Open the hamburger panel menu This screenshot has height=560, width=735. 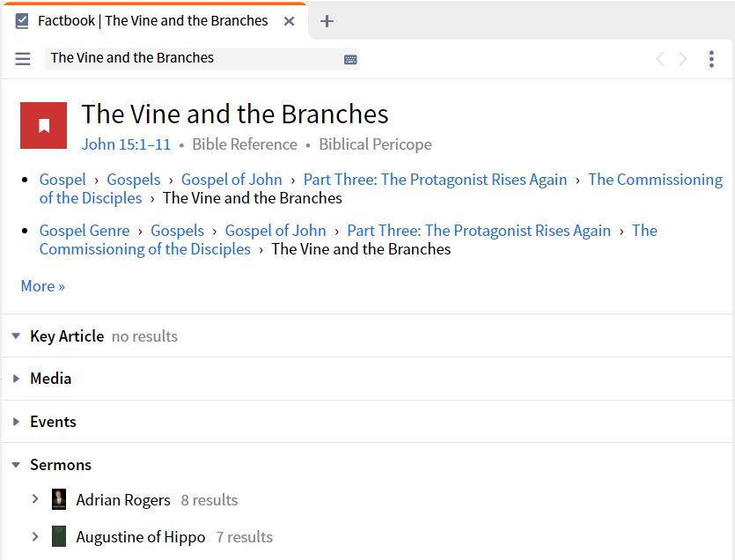pos(23,59)
